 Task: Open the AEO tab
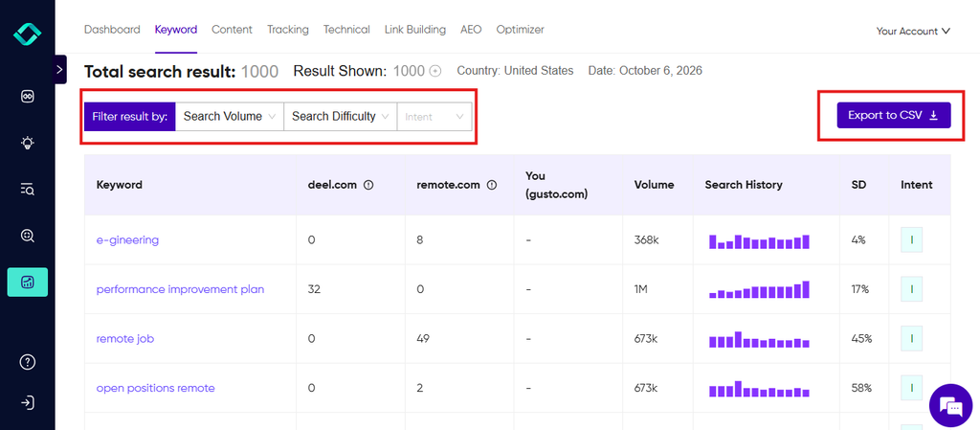point(471,30)
